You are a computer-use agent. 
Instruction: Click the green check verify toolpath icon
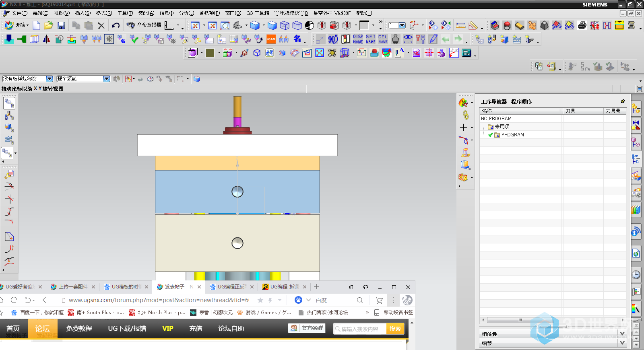point(134,39)
